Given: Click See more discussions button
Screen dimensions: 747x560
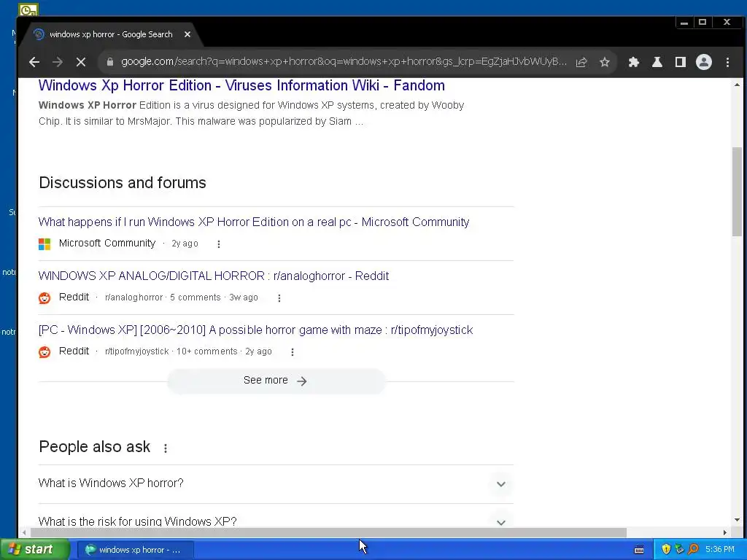Looking at the screenshot, I should click(276, 381).
